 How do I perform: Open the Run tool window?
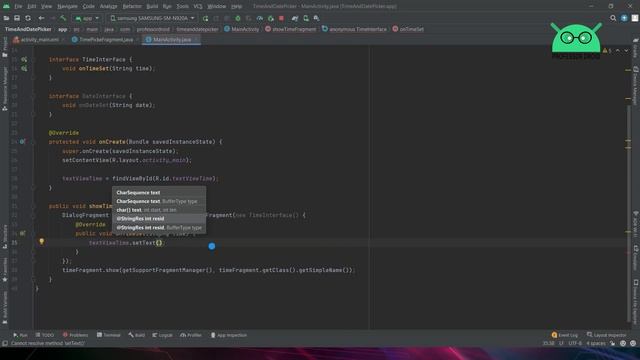20,335
